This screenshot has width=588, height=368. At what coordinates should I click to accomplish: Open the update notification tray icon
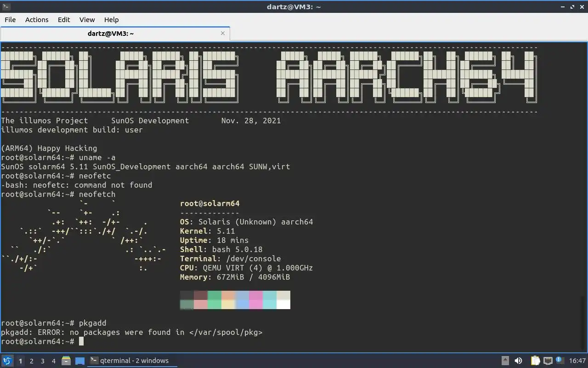pos(560,360)
